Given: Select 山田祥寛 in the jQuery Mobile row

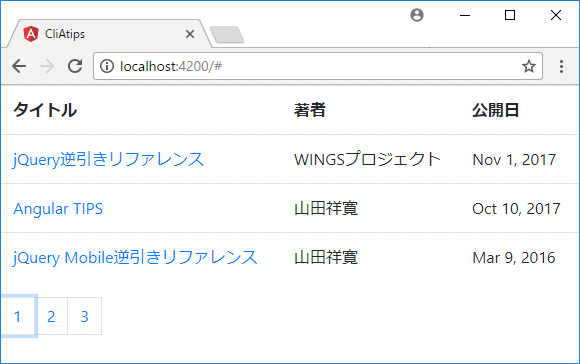Looking at the screenshot, I should tap(326, 257).
